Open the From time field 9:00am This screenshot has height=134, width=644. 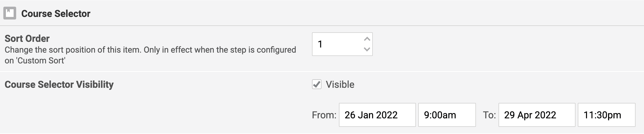coord(447,115)
